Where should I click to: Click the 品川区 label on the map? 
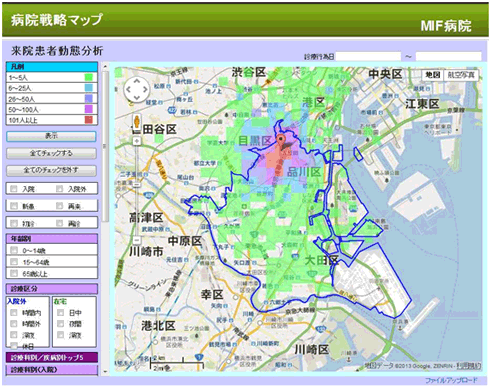pos(304,172)
